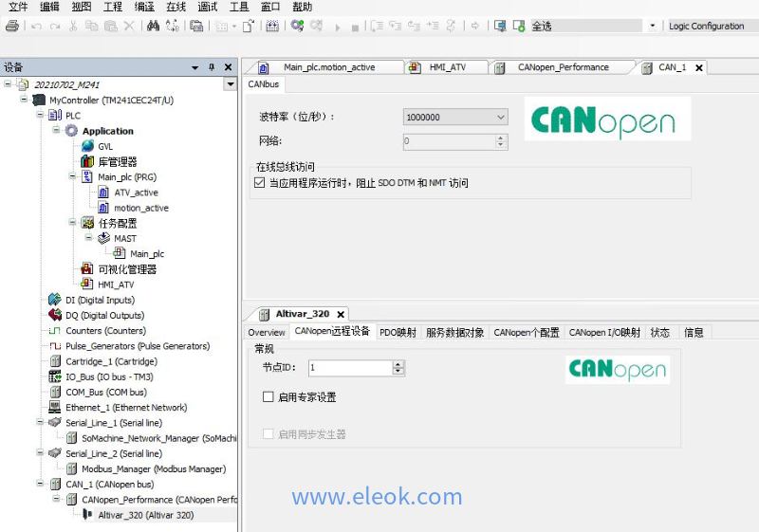This screenshot has height=532, width=759.
Task: Click the binoculars find icon
Action: [153, 27]
